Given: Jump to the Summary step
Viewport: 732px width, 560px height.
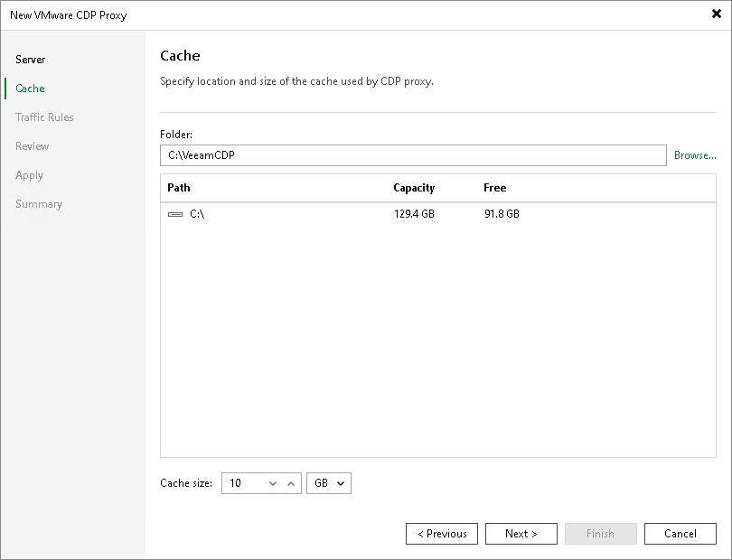Looking at the screenshot, I should pyautogui.click(x=39, y=204).
